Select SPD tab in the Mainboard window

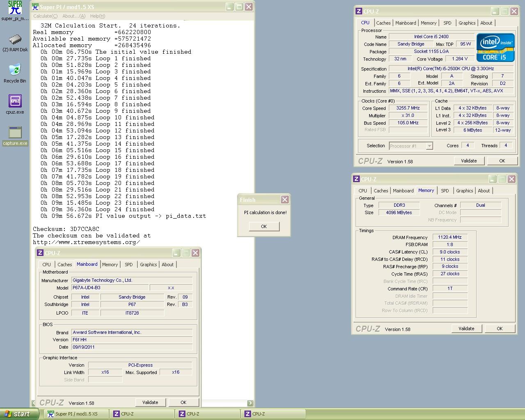[129, 265]
